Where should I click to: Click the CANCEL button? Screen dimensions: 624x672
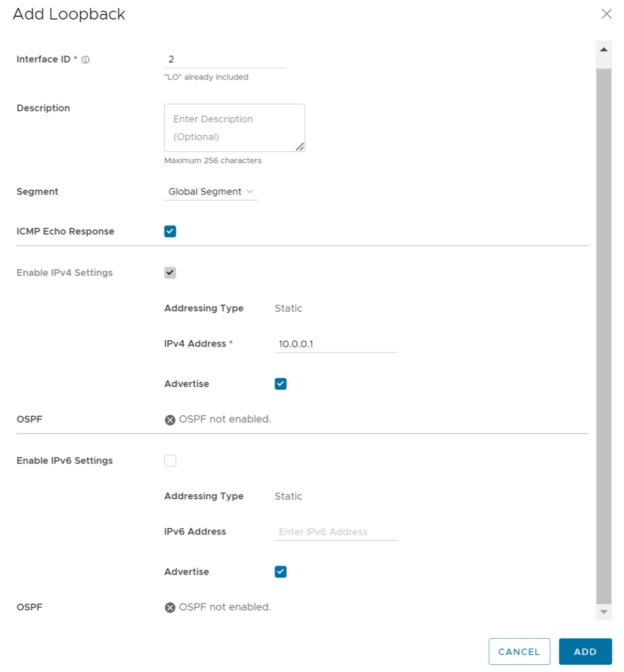point(519,651)
